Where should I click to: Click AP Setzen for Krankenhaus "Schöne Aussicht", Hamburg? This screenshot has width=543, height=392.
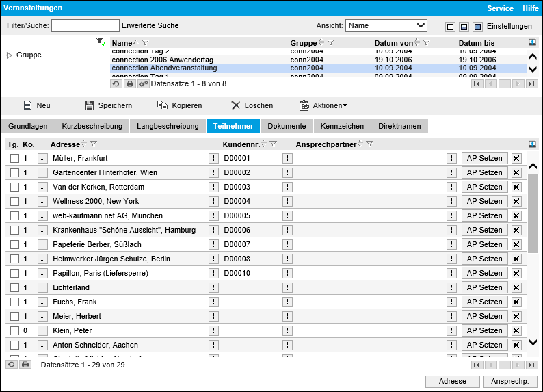tap(484, 231)
